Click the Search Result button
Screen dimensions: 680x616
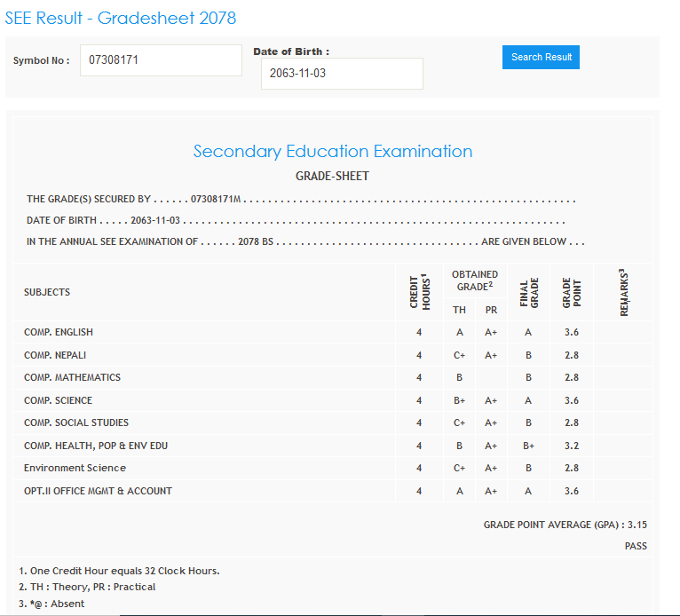coord(541,57)
